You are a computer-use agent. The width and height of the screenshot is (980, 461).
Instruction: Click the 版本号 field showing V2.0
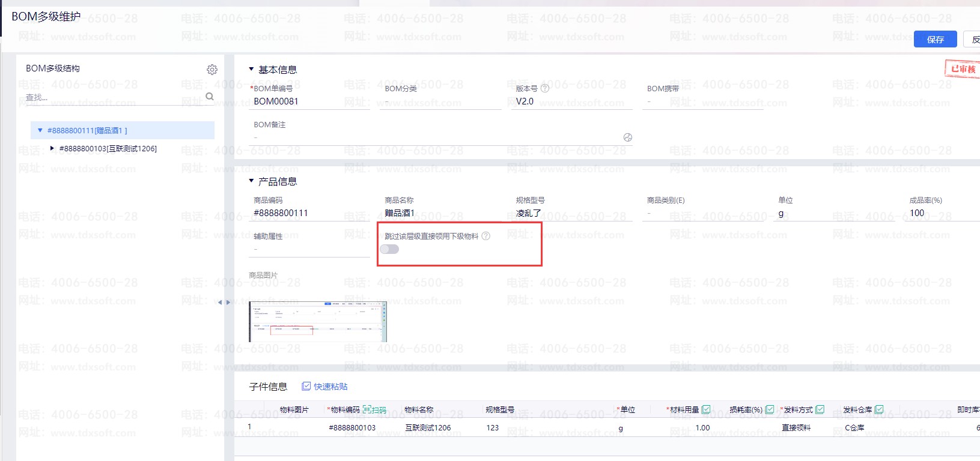[572, 101]
